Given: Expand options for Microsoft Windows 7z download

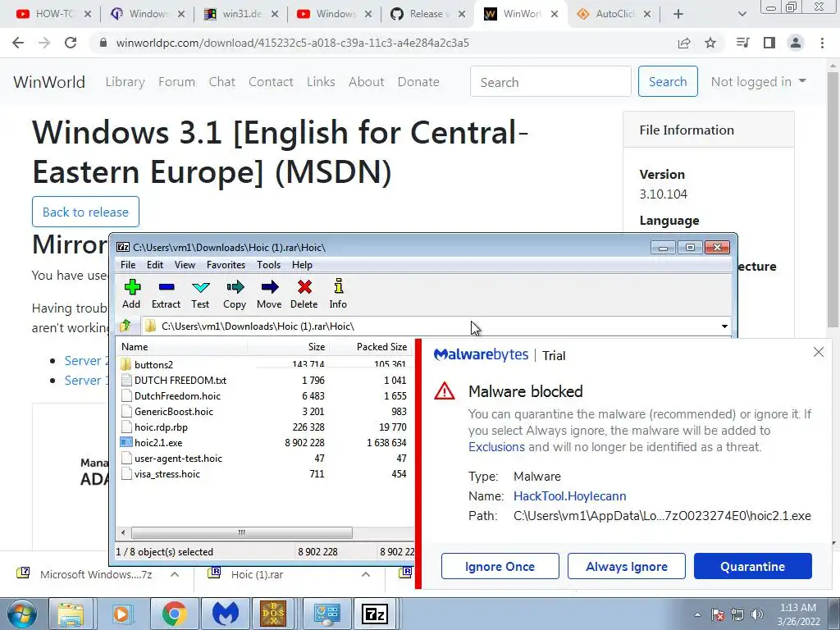Looking at the screenshot, I should point(175,574).
